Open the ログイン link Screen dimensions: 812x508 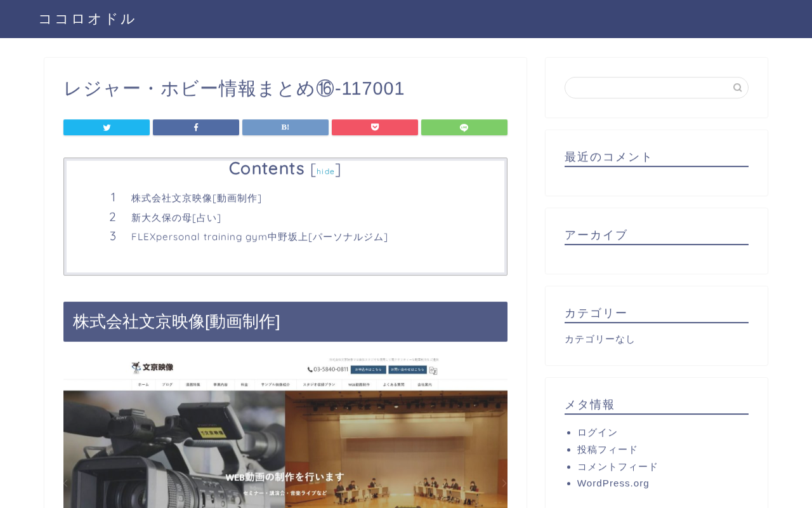coord(597,432)
